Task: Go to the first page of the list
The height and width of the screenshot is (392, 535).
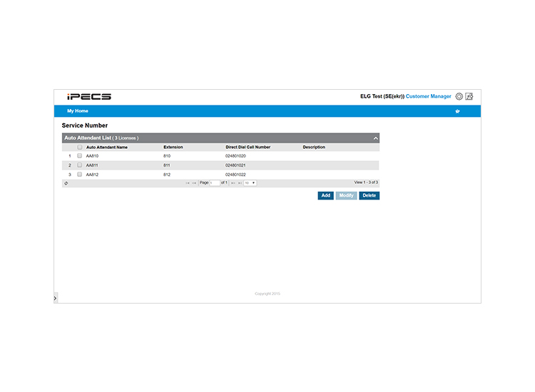Action: [x=188, y=183]
